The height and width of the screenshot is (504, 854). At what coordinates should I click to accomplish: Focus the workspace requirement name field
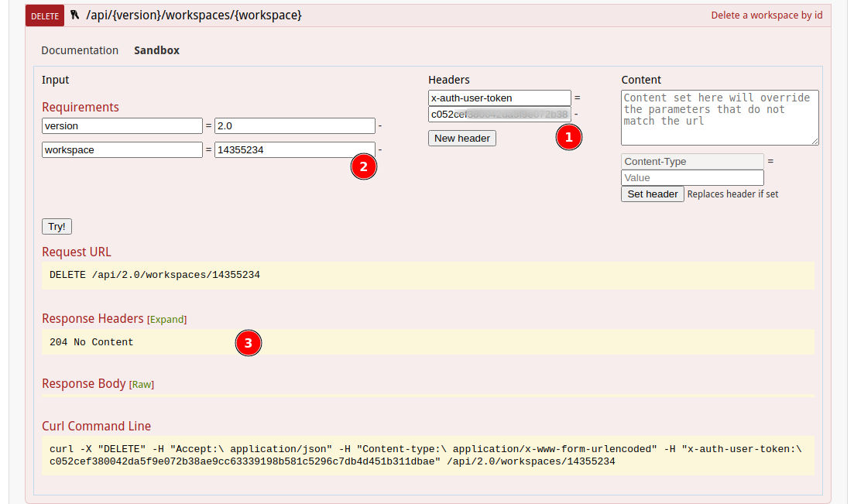(x=122, y=150)
